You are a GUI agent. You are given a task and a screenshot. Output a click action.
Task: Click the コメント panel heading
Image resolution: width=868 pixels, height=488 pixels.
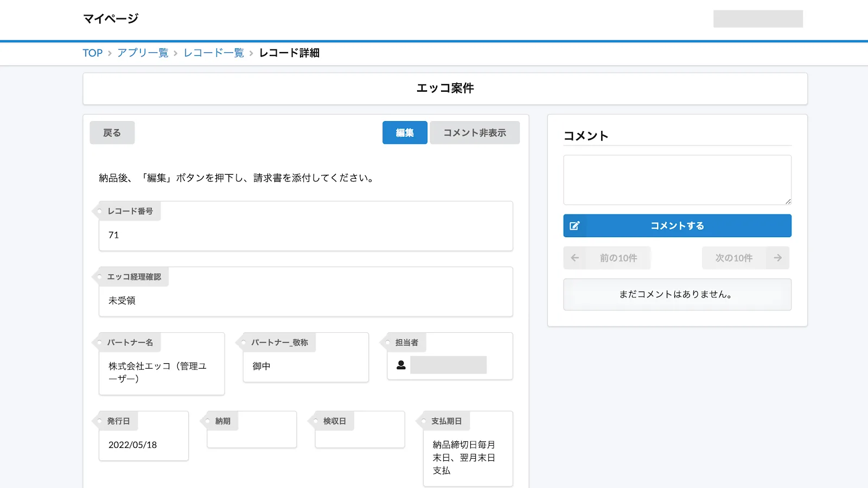click(586, 136)
